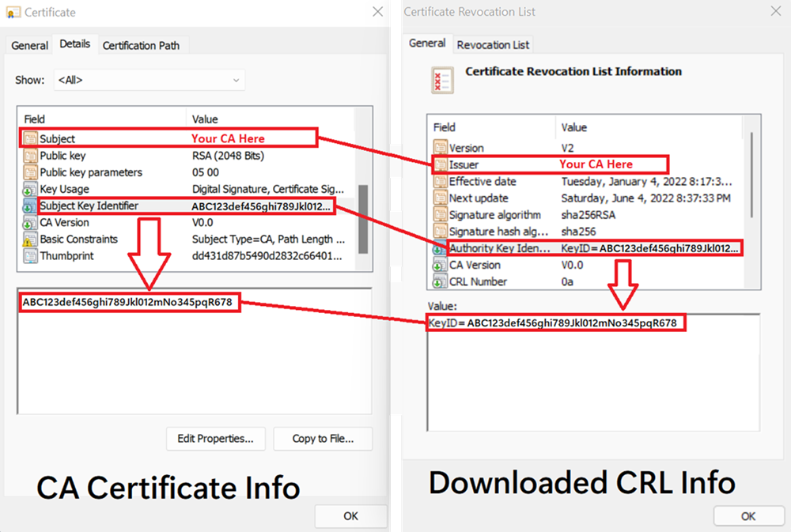This screenshot has width=791, height=532.
Task: Click the Edit Properties button
Action: click(x=215, y=439)
